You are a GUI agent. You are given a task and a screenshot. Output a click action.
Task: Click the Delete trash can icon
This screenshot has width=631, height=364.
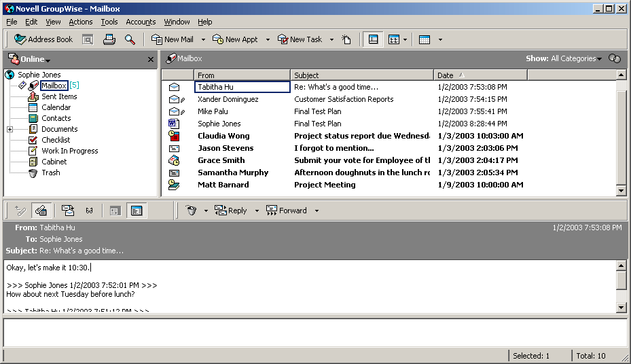pyautogui.click(x=191, y=211)
